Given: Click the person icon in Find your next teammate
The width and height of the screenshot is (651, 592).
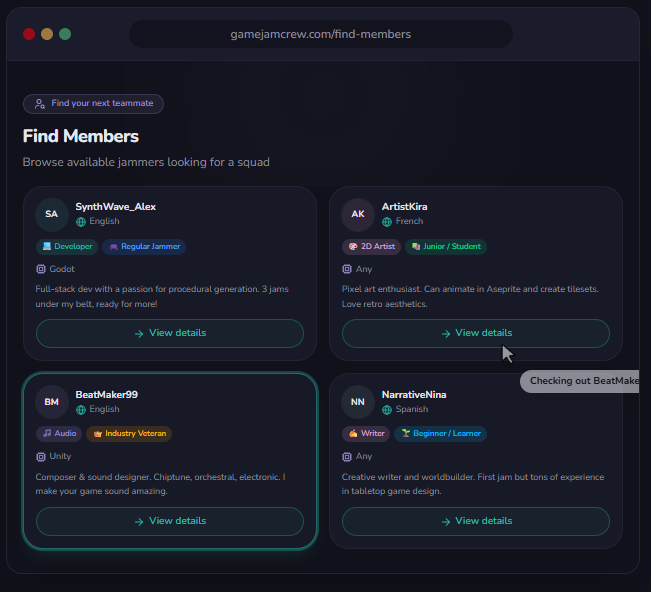Looking at the screenshot, I should coord(39,104).
